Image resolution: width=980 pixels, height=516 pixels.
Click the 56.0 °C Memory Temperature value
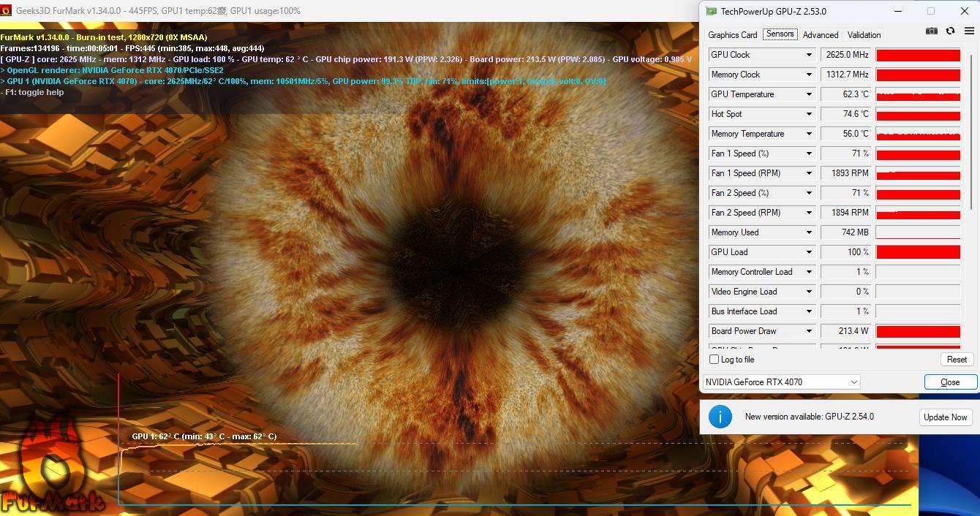[847, 134]
